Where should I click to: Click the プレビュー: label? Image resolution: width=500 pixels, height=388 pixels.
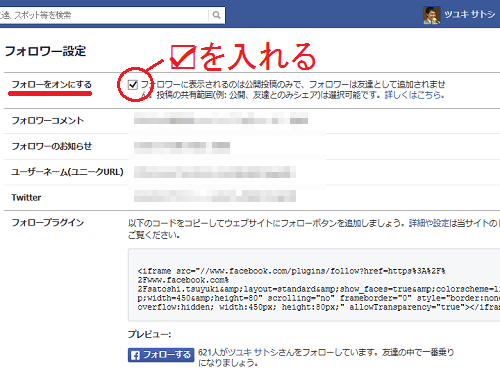click(x=149, y=334)
